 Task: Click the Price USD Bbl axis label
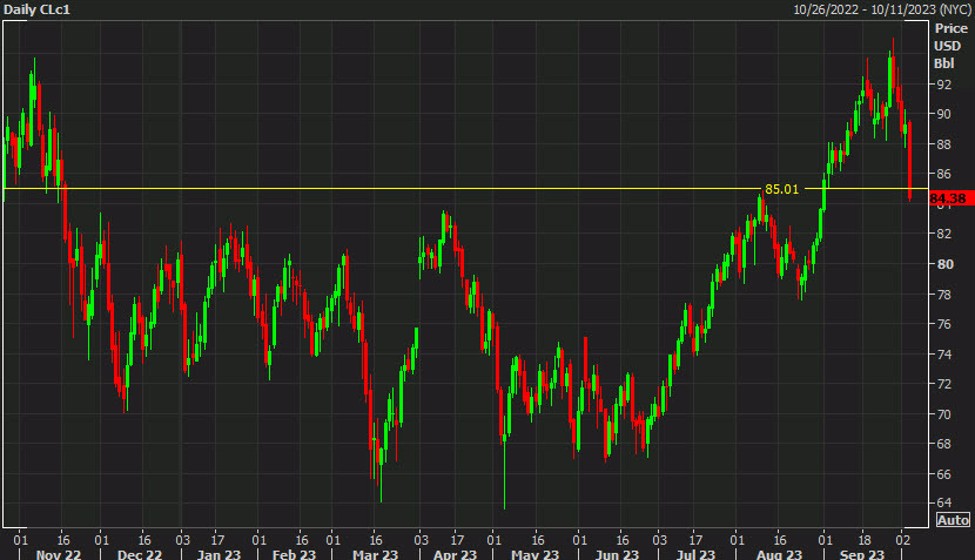(x=946, y=46)
